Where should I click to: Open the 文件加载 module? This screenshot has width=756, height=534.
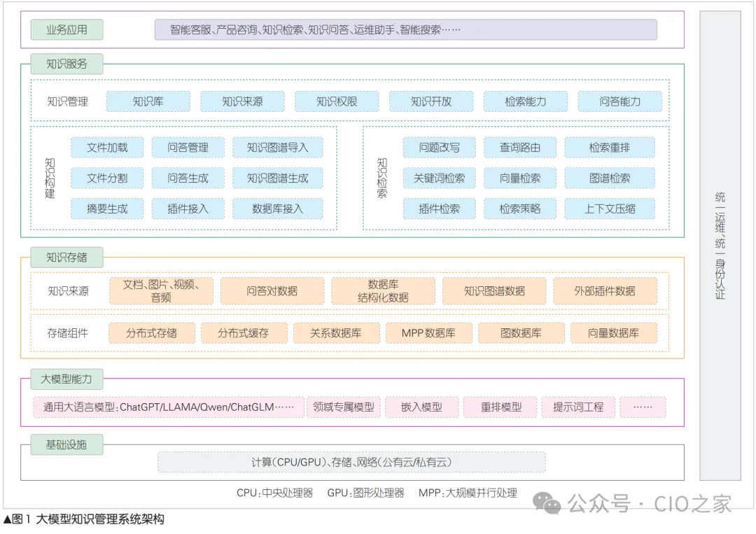click(107, 147)
